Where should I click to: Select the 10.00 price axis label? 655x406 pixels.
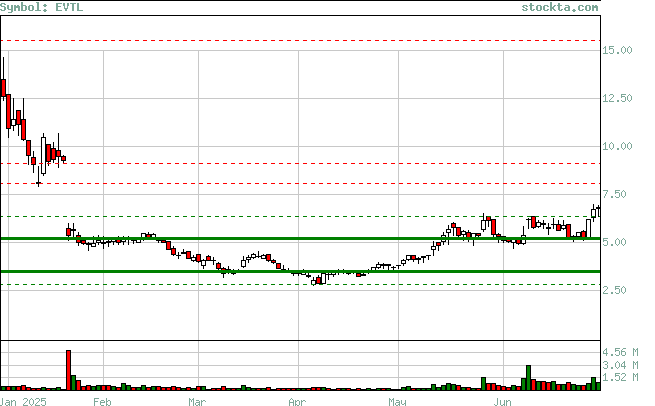click(617, 146)
